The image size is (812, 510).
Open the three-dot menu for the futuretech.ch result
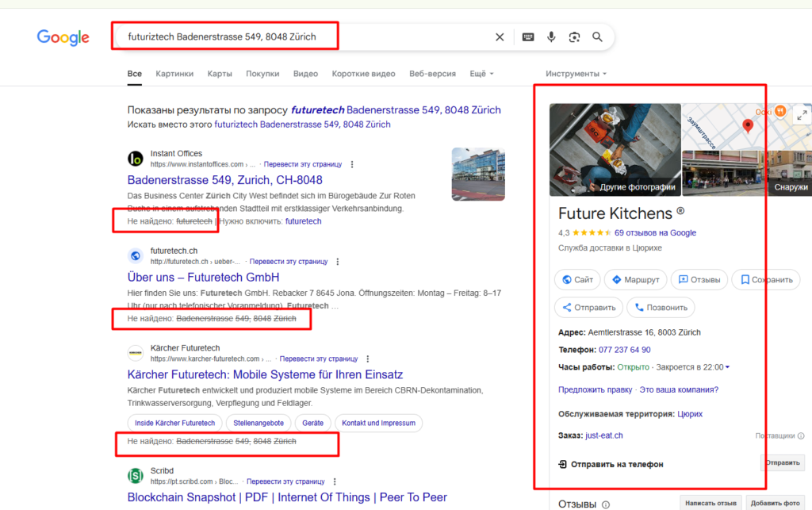(338, 262)
